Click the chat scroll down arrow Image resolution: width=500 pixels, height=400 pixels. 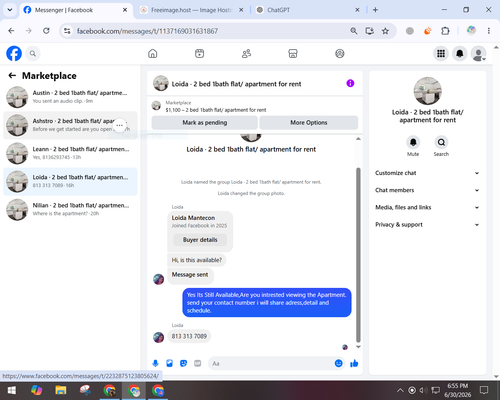click(358, 347)
